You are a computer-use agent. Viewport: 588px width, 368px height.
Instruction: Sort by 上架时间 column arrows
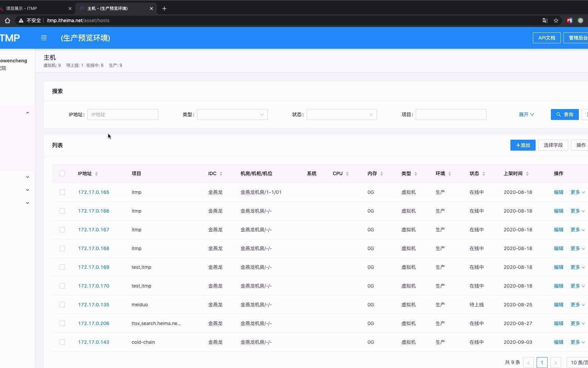[527, 174]
